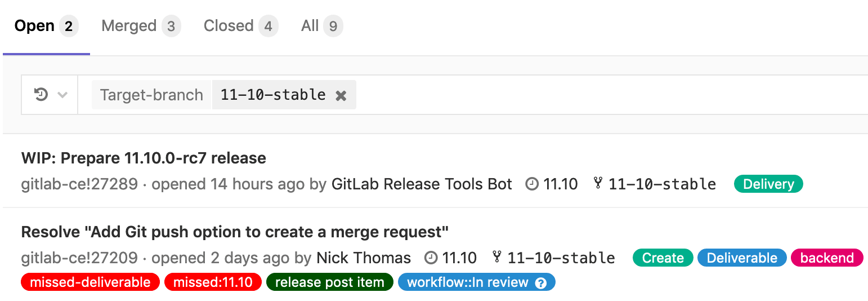Click the red missed-deliverable label
This screenshot has width=868, height=301.
tap(90, 282)
